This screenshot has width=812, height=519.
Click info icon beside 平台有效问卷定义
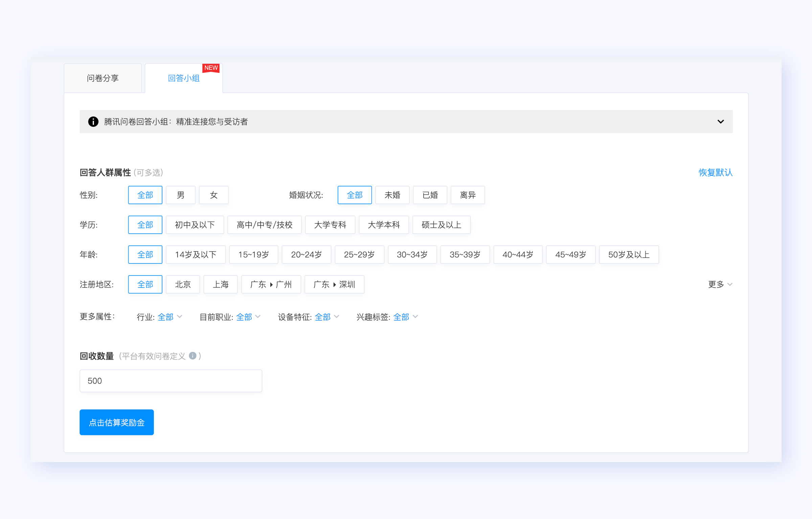pos(193,355)
